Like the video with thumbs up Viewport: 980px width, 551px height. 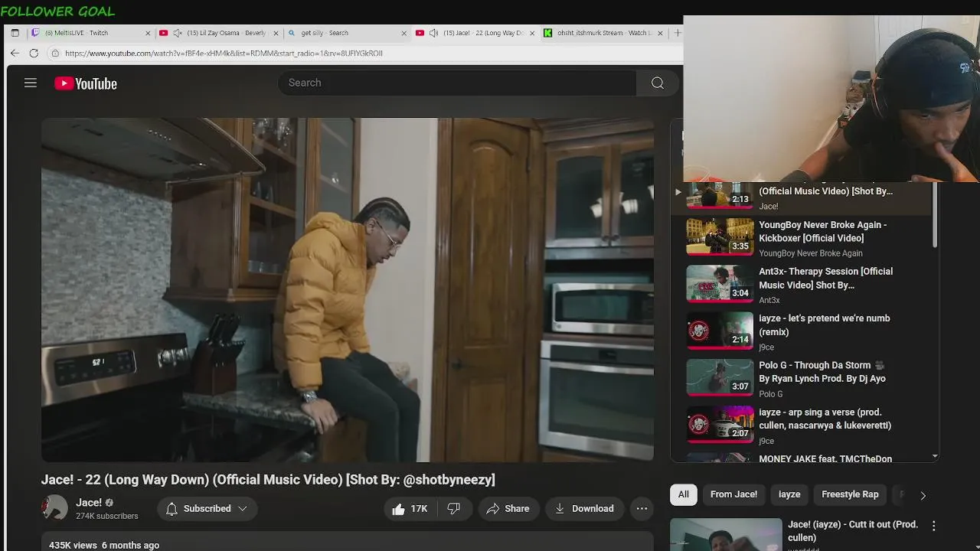pyautogui.click(x=410, y=508)
